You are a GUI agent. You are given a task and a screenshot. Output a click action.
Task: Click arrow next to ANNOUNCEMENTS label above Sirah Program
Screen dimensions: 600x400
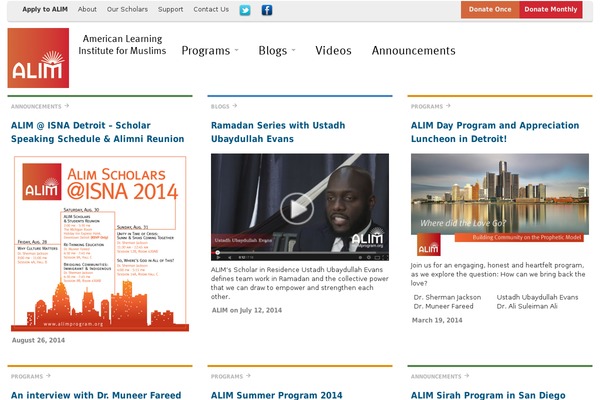pos(466,376)
